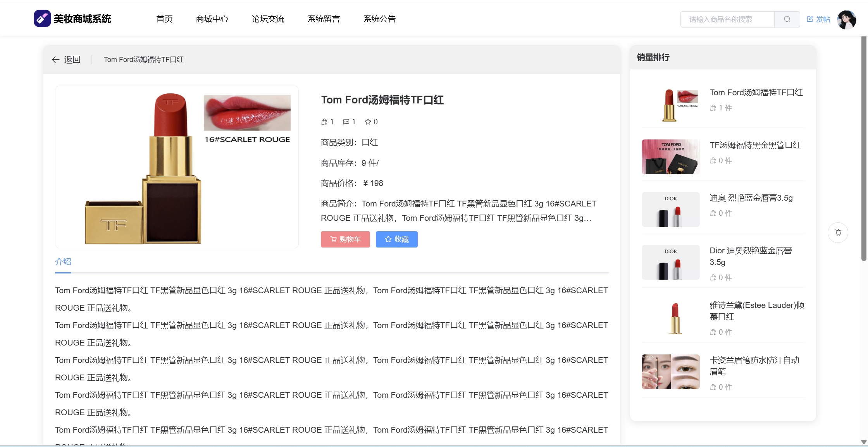Click the Dior 烈艳蓝金唇膏3.5g thumbnail
This screenshot has height=447, width=868.
tap(670, 210)
